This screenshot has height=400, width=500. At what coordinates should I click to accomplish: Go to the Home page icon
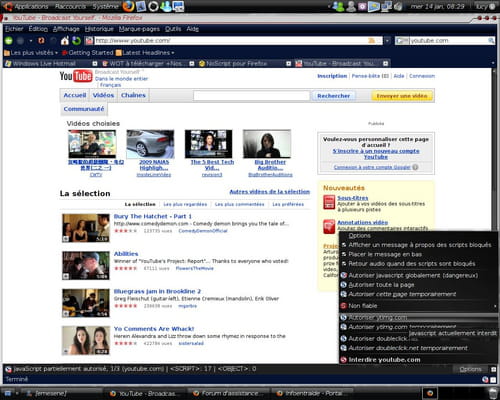[65, 41]
